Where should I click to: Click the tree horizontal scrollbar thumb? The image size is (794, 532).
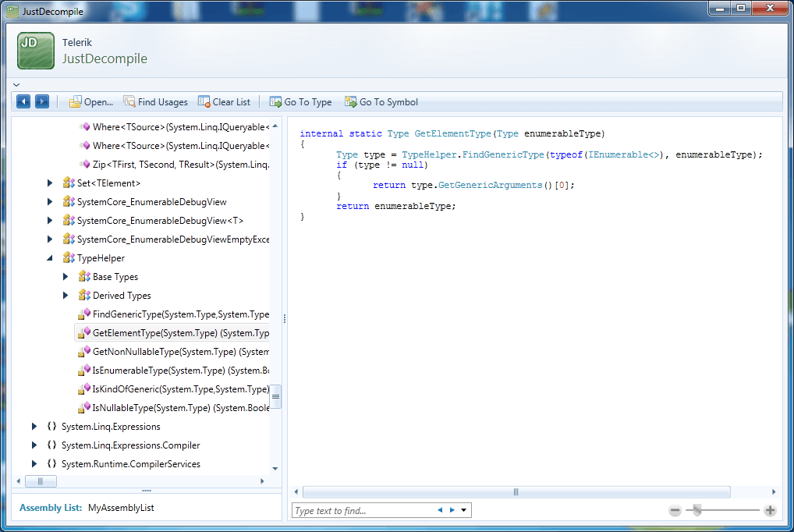point(41,481)
